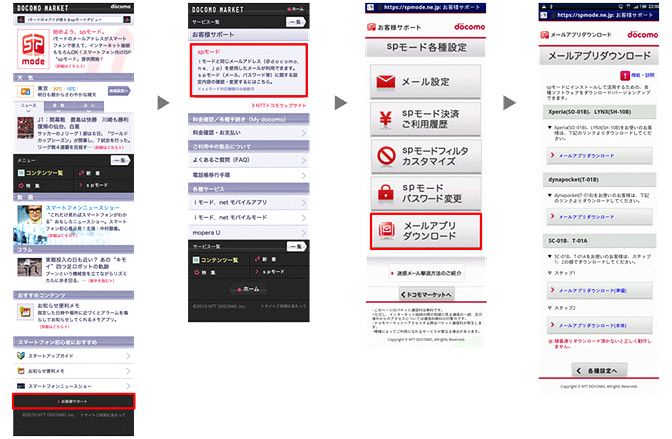The height and width of the screenshot is (439, 672).
Task: Tap the padlock icon for spモードパスワード変更
Action: (386, 192)
